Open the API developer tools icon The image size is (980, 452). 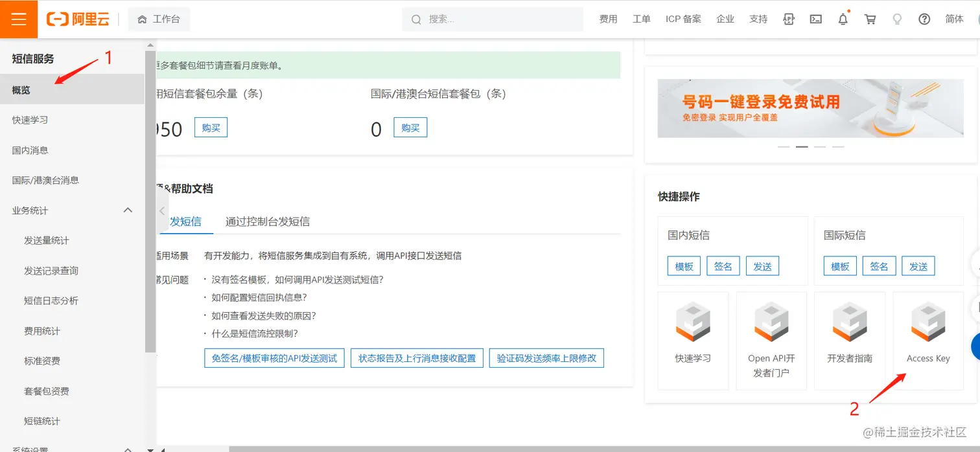(789, 19)
